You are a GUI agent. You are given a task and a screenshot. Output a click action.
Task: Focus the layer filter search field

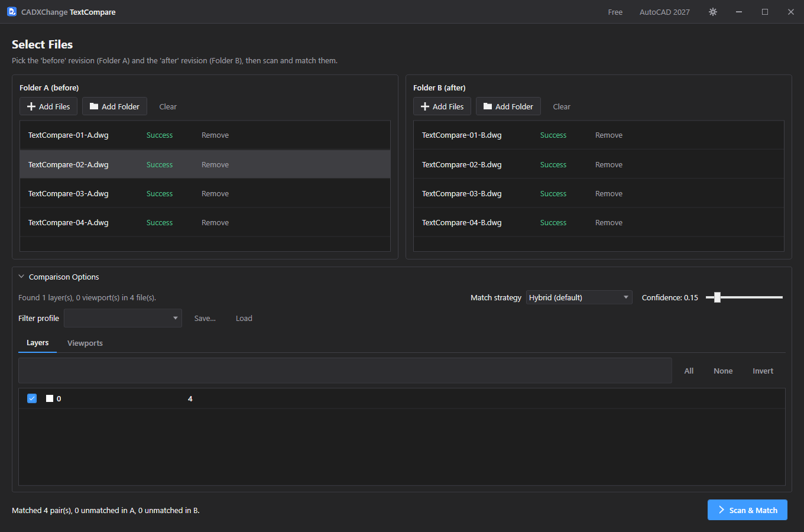click(345, 371)
